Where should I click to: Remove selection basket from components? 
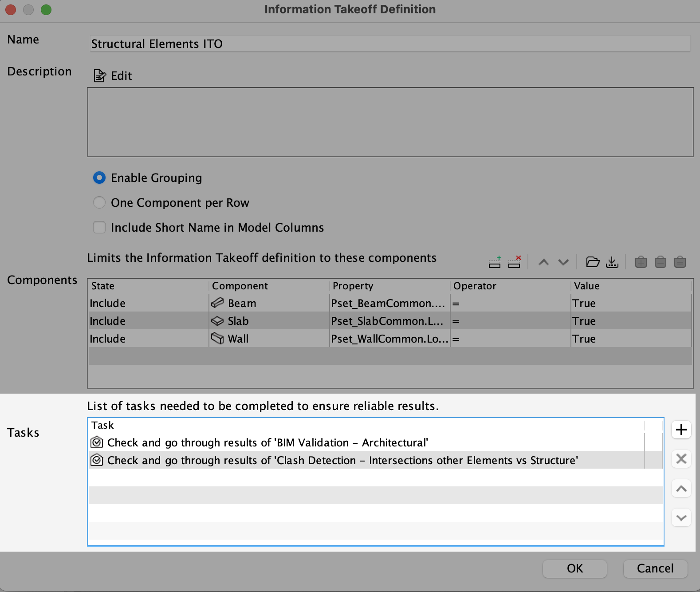pyautogui.click(x=661, y=262)
